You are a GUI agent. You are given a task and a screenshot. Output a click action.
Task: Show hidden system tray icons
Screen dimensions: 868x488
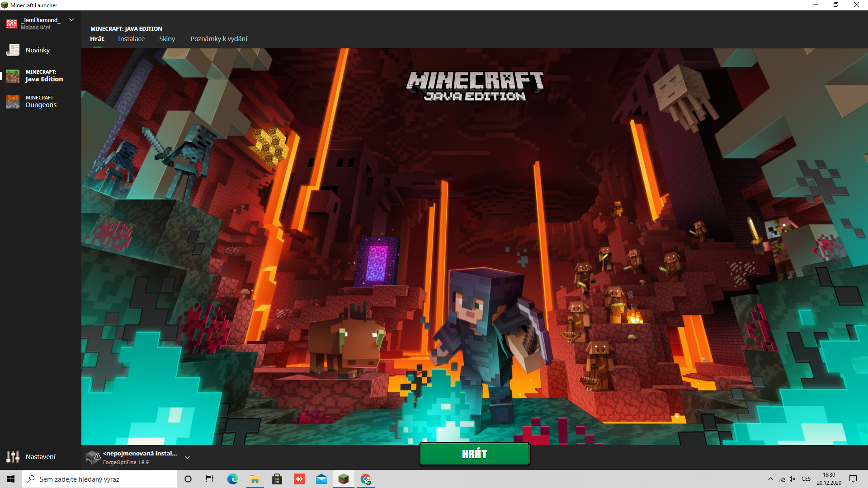pos(770,479)
